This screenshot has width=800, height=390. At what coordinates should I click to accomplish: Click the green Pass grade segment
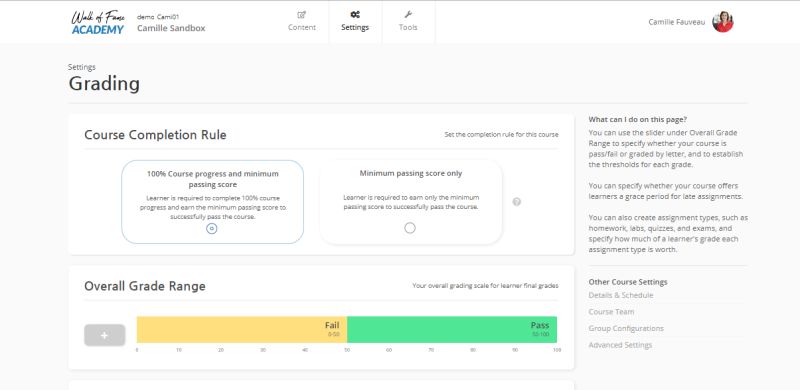[452, 329]
